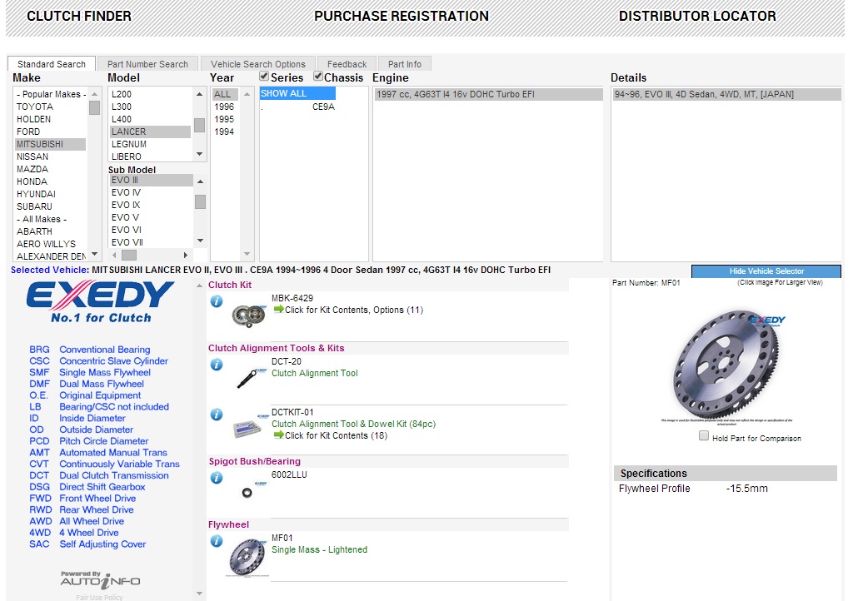Click the Exedy logo
The image size is (868, 601).
(x=100, y=301)
